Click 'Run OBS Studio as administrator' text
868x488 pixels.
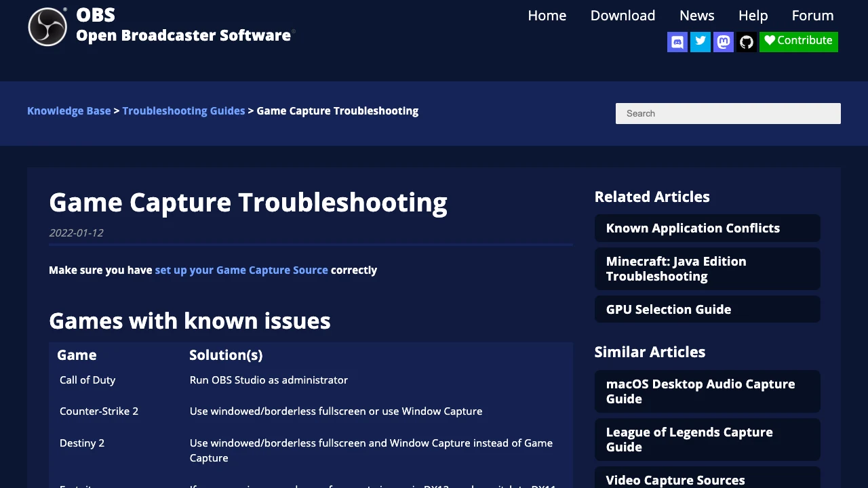[x=269, y=380]
